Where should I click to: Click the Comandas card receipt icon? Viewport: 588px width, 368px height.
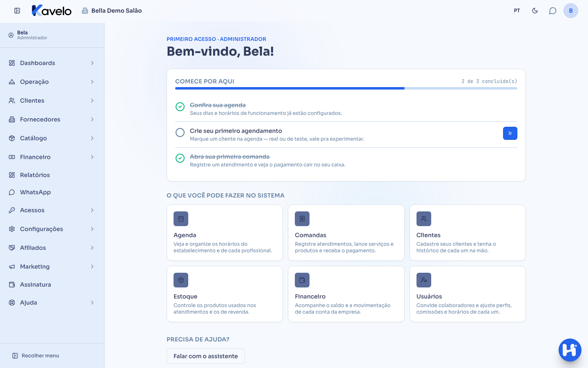[x=302, y=219]
